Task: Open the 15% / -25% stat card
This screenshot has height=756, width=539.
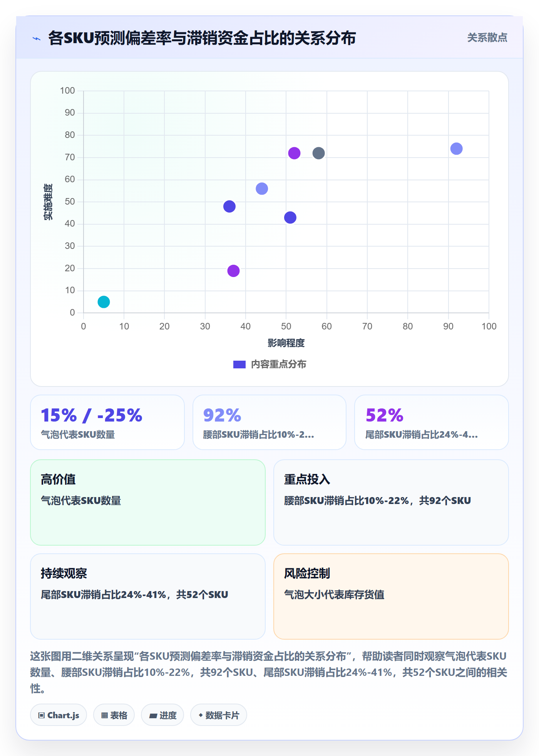Action: (107, 422)
